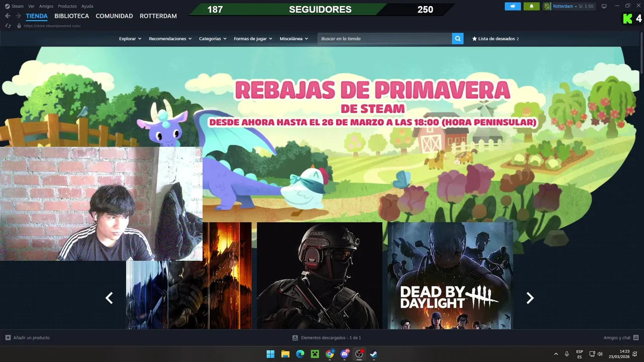Click the Big Picture mode monitor icon

click(x=604, y=6)
